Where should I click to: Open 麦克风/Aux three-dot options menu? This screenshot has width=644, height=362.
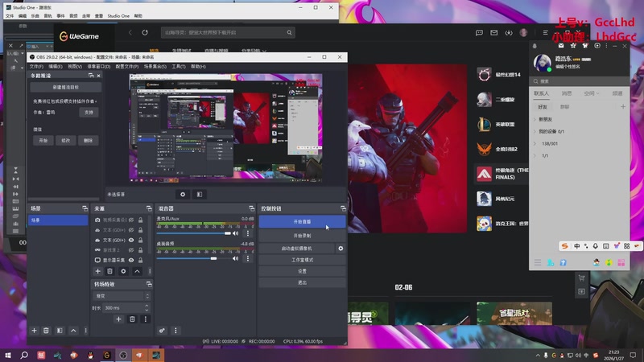248,233
